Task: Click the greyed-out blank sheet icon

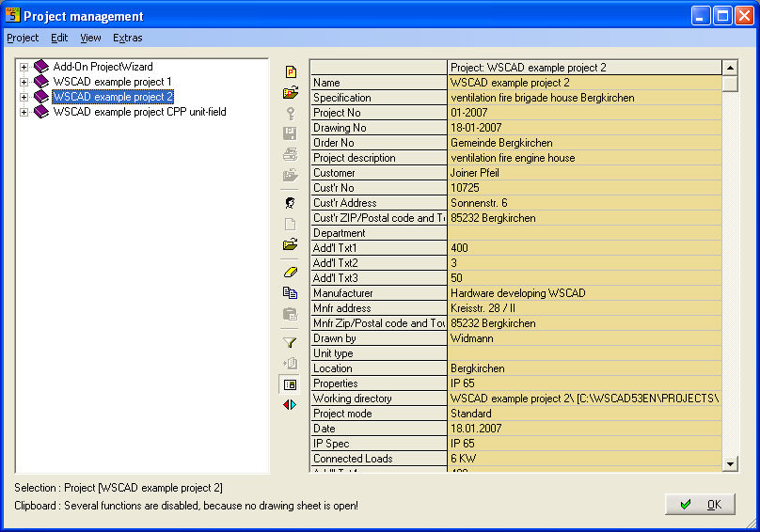Action: coord(291,224)
